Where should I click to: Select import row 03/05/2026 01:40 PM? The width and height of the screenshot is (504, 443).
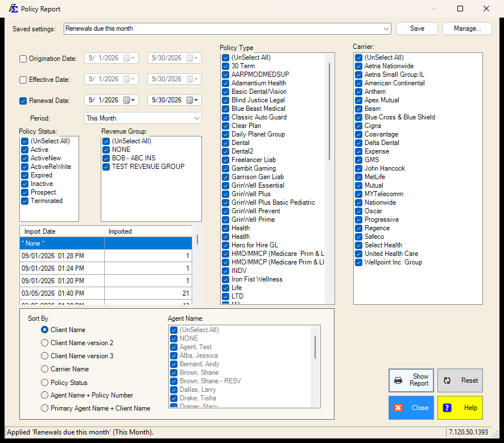coord(106,293)
